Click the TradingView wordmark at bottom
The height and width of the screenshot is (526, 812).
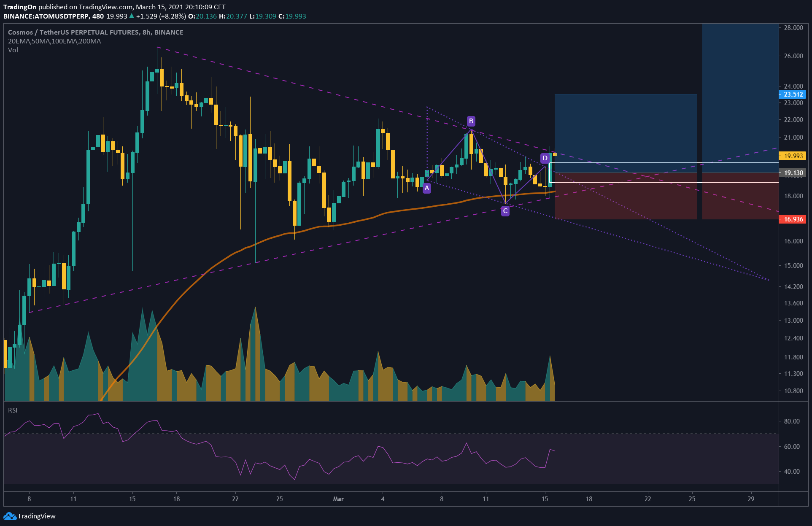(37, 516)
